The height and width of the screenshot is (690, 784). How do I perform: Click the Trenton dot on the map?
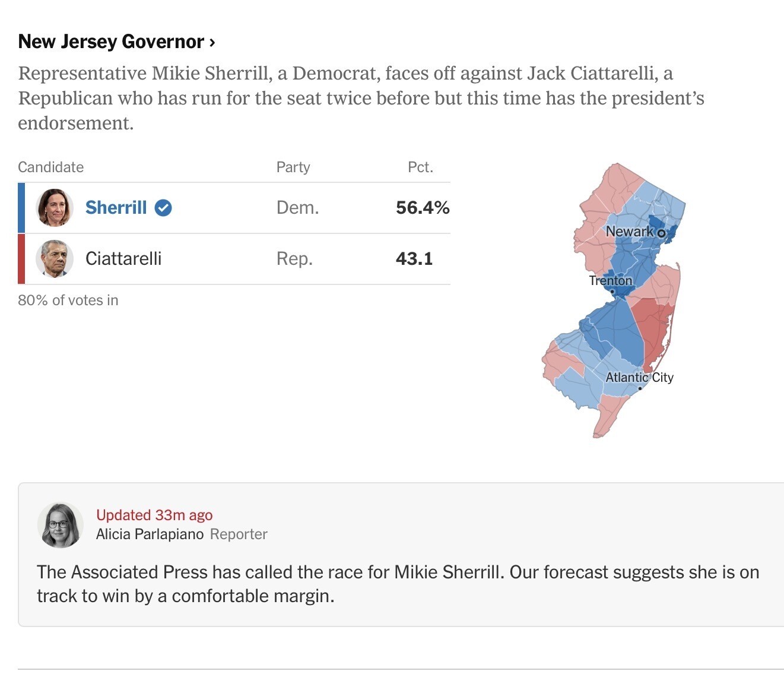(612, 292)
